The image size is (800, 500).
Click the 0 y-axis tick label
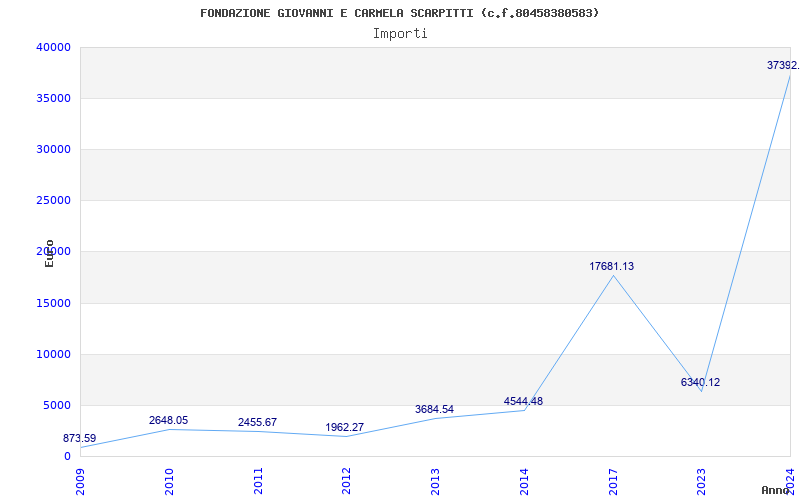(x=67, y=456)
